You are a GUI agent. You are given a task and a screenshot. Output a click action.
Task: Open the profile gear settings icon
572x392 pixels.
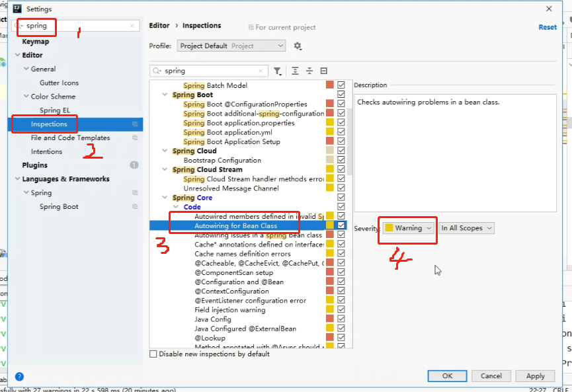coord(298,46)
